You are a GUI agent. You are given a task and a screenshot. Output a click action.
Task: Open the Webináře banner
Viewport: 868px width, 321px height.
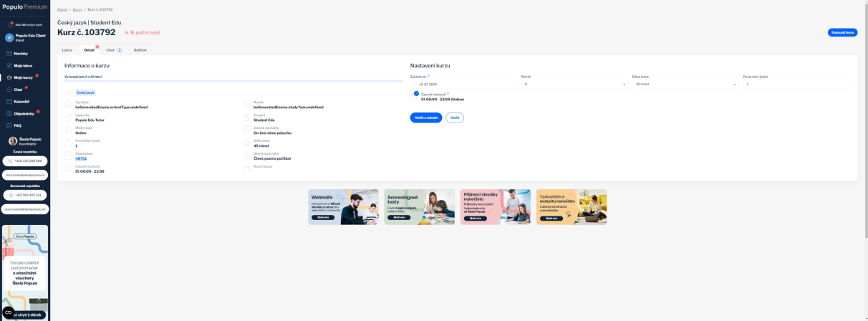[343, 207]
